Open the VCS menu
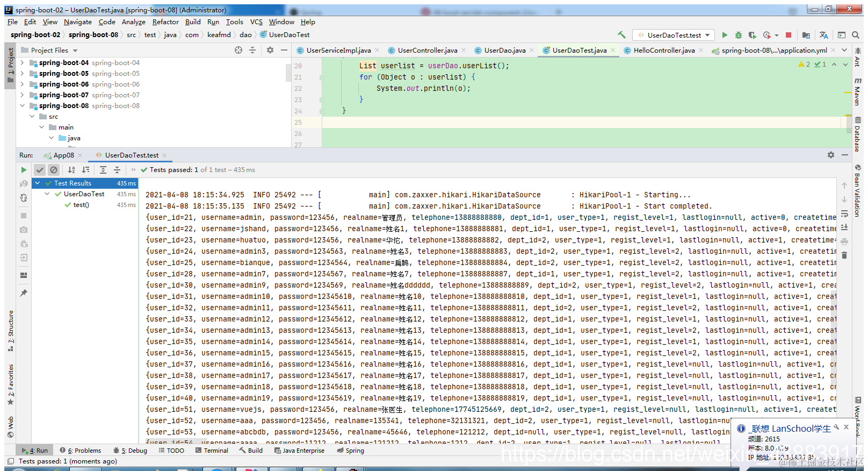The width and height of the screenshot is (868, 471). point(256,22)
